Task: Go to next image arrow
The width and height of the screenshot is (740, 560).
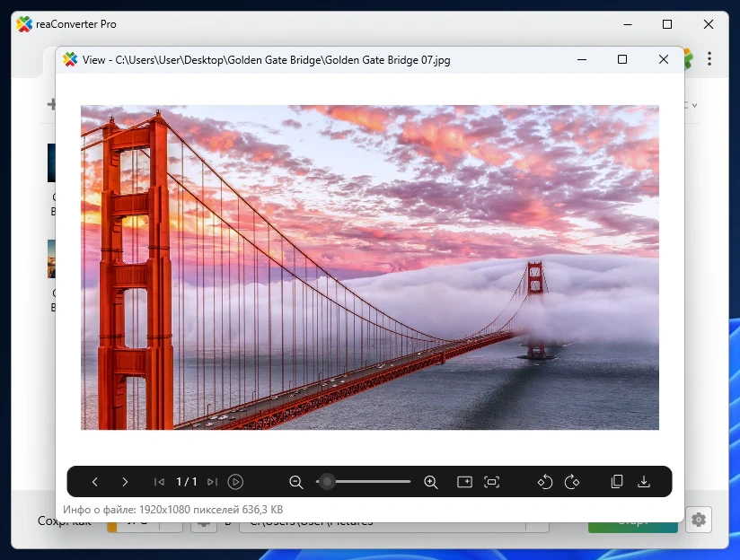Action: (x=125, y=482)
